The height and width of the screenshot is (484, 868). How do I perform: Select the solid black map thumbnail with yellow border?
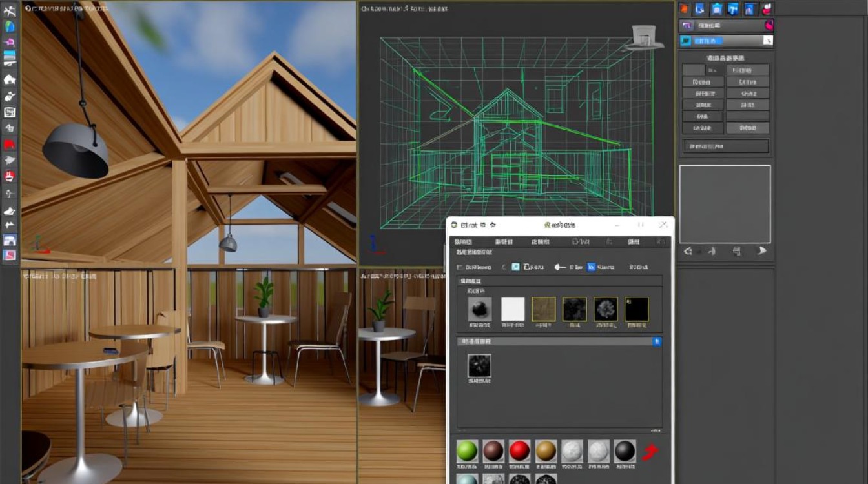[x=636, y=309]
